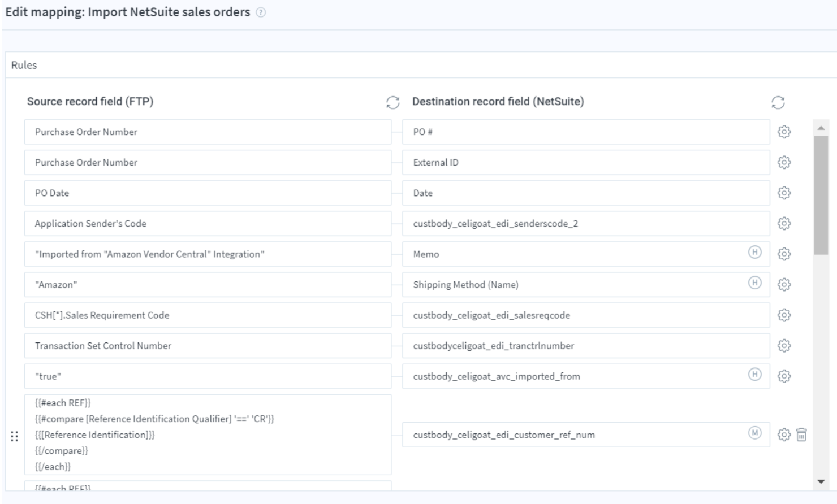Open settings for custbody_celigoat_edi_senderscode_2 row
This screenshot has height=504, width=837.
click(x=784, y=223)
